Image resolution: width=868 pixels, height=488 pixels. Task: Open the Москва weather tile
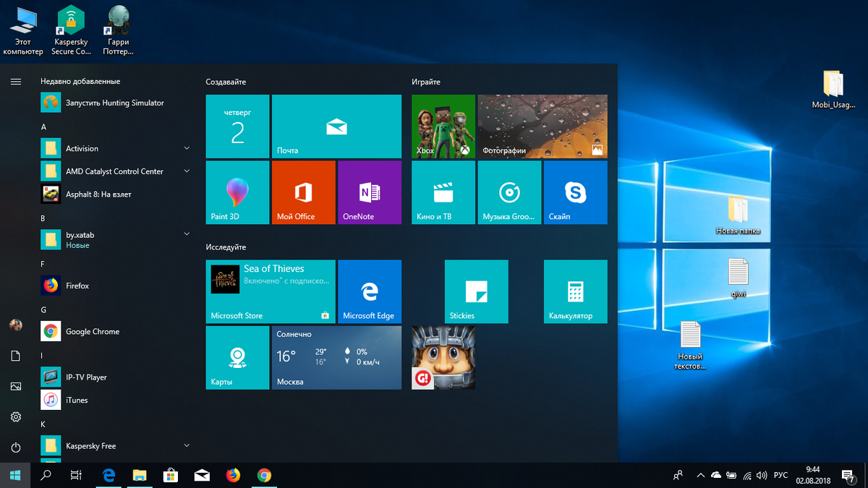[336, 357]
